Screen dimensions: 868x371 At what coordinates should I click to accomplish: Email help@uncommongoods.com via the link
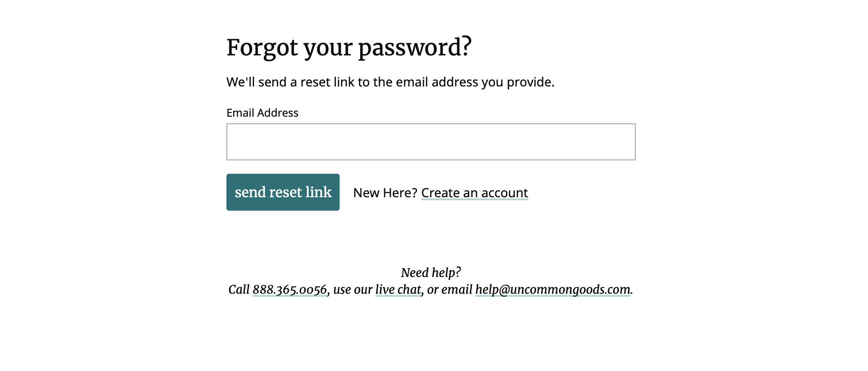[x=553, y=290]
